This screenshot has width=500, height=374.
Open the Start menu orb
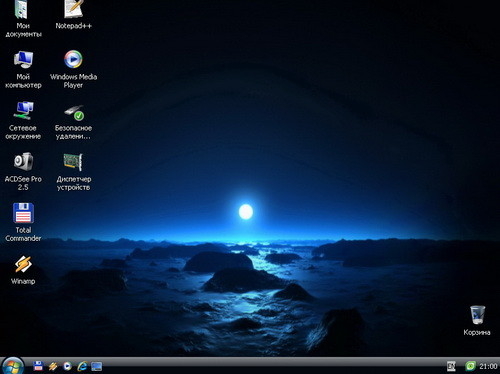(x=13, y=366)
